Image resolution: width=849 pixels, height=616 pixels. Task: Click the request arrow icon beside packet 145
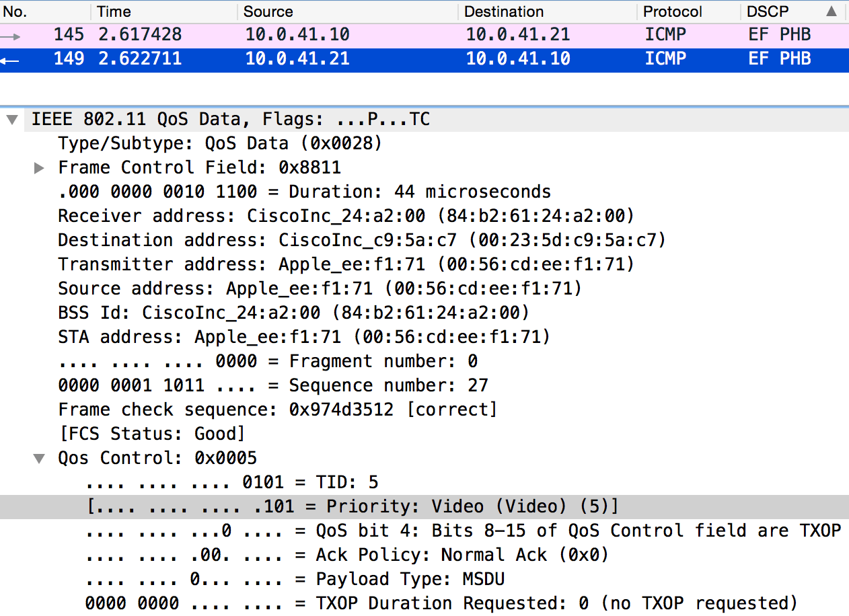coord(12,34)
